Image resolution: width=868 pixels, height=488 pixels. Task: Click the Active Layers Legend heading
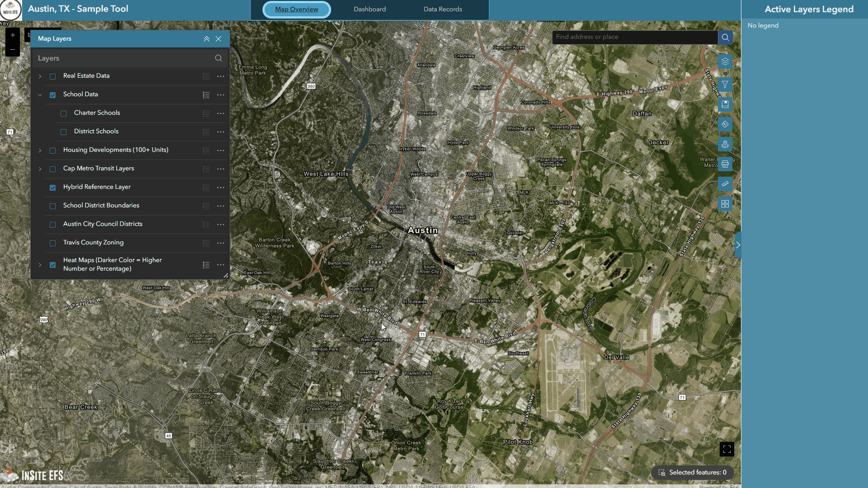(x=809, y=9)
